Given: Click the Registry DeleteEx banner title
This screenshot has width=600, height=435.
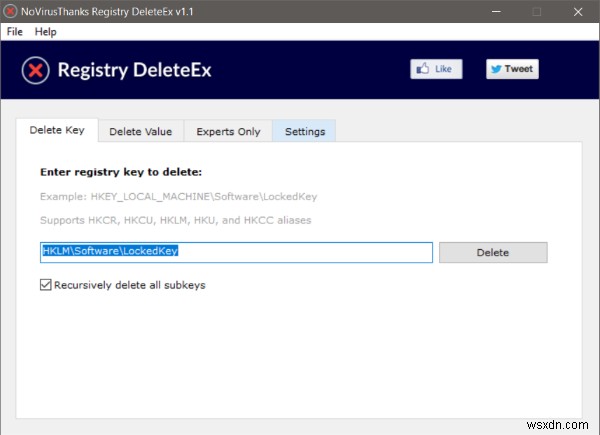Looking at the screenshot, I should pyautogui.click(x=134, y=70).
